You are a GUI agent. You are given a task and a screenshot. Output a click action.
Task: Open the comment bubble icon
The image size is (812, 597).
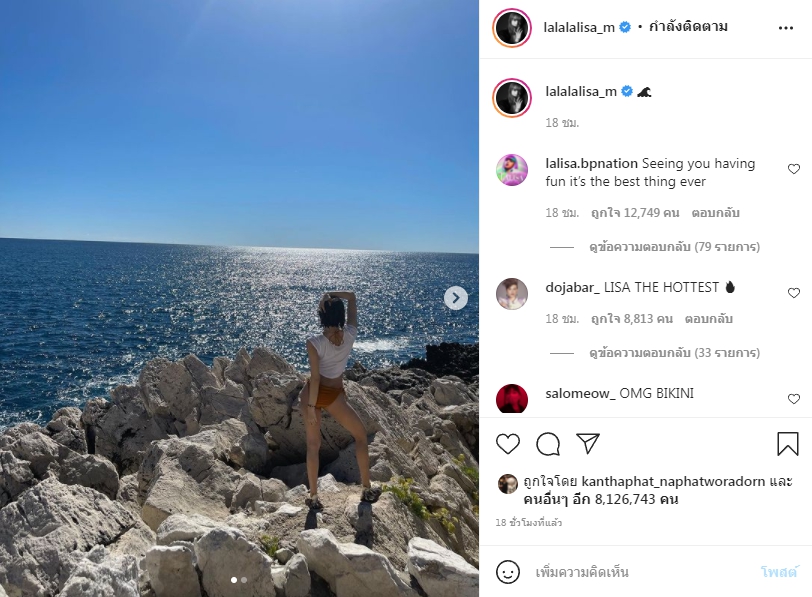coord(548,444)
